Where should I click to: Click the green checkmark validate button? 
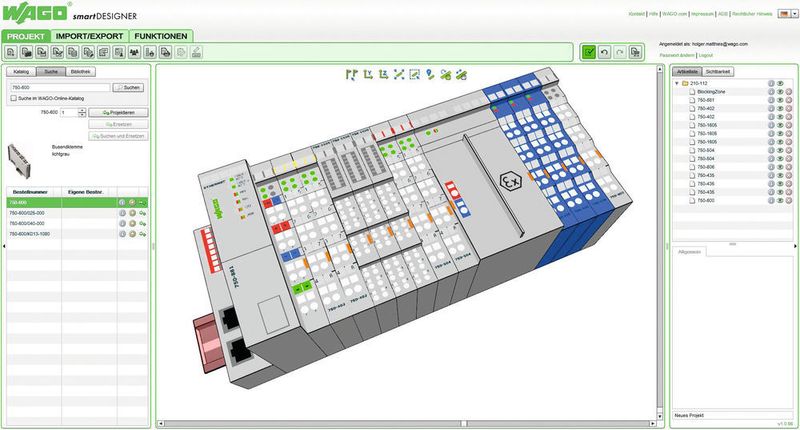589,52
